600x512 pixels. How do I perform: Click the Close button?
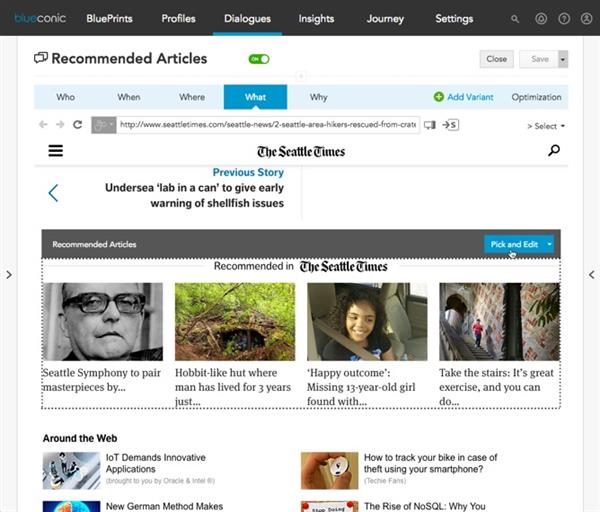[x=497, y=59]
